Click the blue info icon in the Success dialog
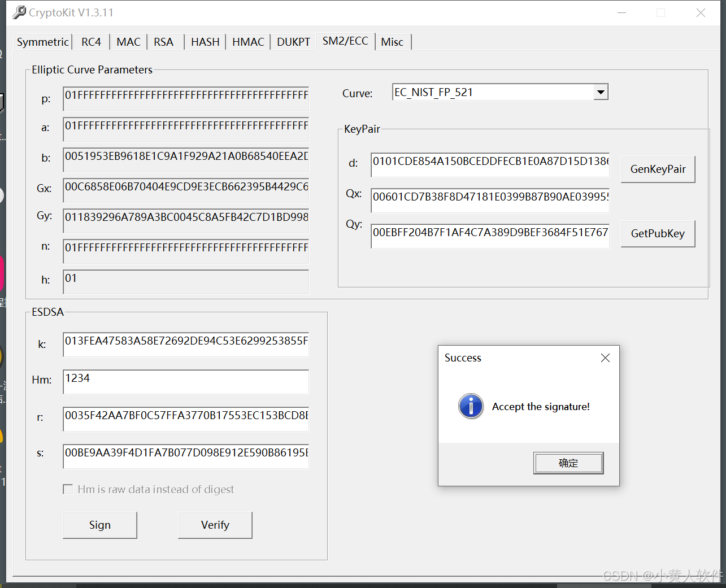 [x=471, y=406]
